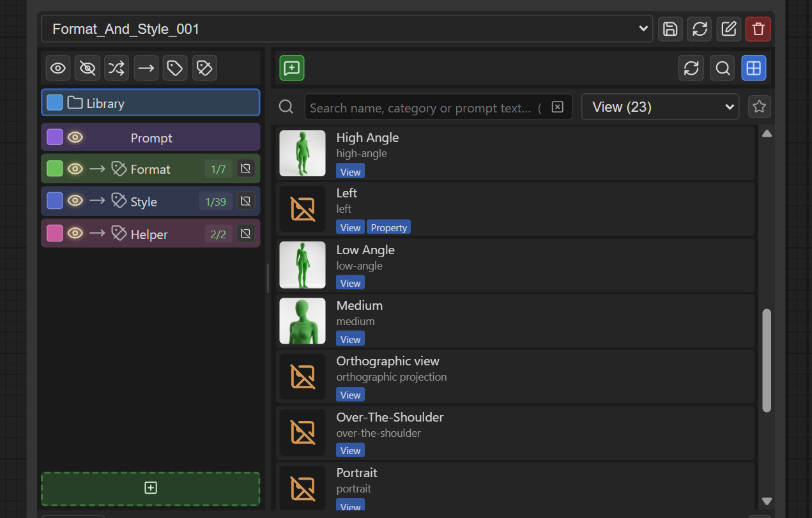812x518 pixels.
Task: Click the blue color swatch on Library
Action: tap(55, 103)
